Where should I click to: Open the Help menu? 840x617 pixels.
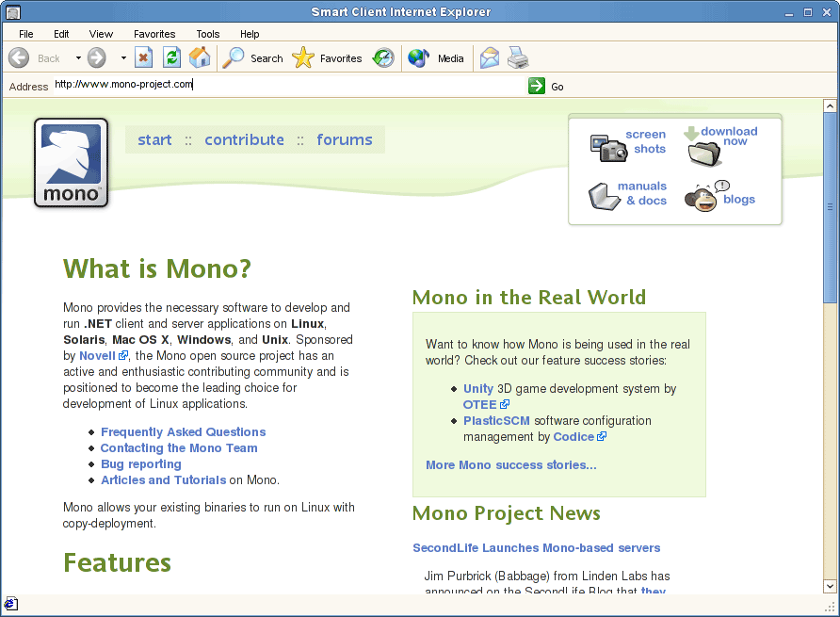pyautogui.click(x=250, y=34)
